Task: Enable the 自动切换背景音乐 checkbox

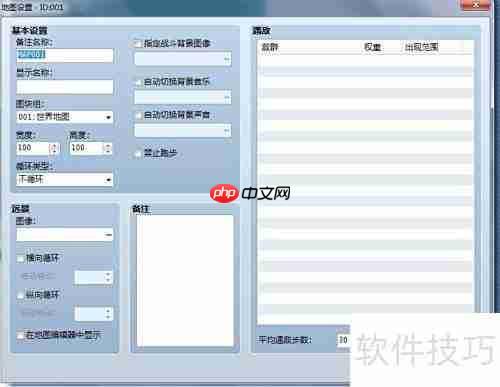Action: [x=137, y=82]
